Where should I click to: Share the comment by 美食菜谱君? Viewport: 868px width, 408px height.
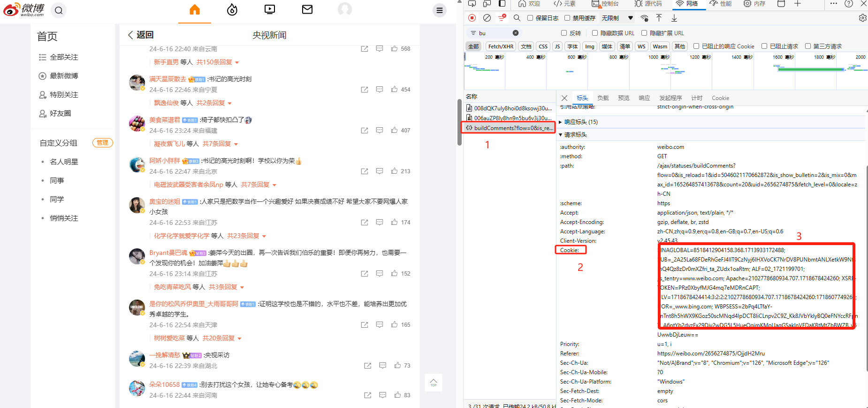click(365, 131)
